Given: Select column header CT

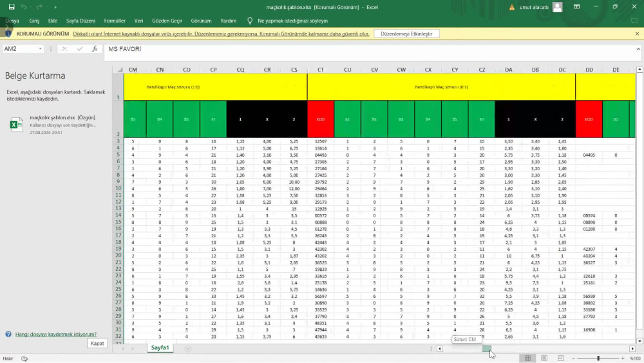Looking at the screenshot, I should click(x=321, y=70).
